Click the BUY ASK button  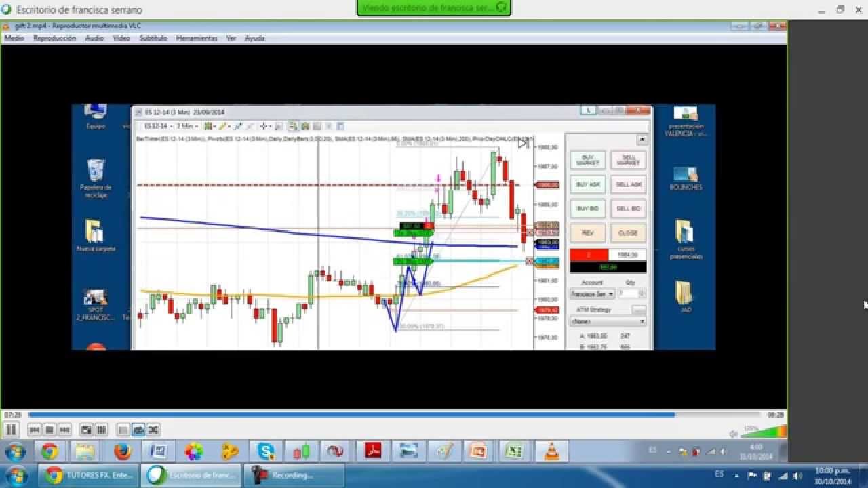587,184
